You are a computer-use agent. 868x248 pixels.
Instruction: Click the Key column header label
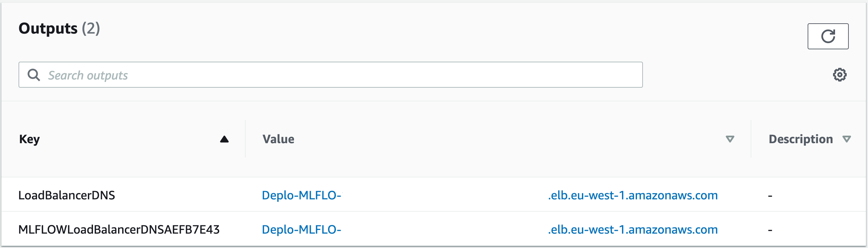click(x=30, y=139)
